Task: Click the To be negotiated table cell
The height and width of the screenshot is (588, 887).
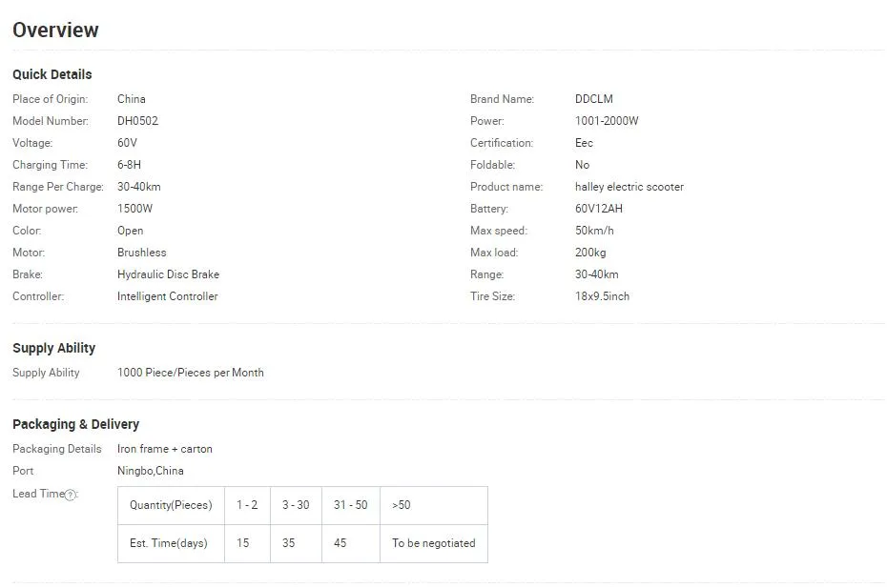Action: [433, 543]
